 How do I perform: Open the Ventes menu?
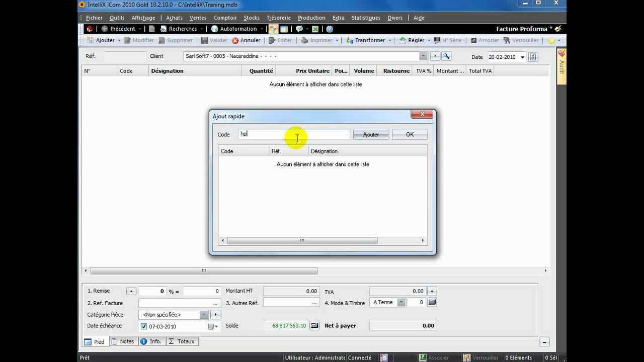coord(198,18)
